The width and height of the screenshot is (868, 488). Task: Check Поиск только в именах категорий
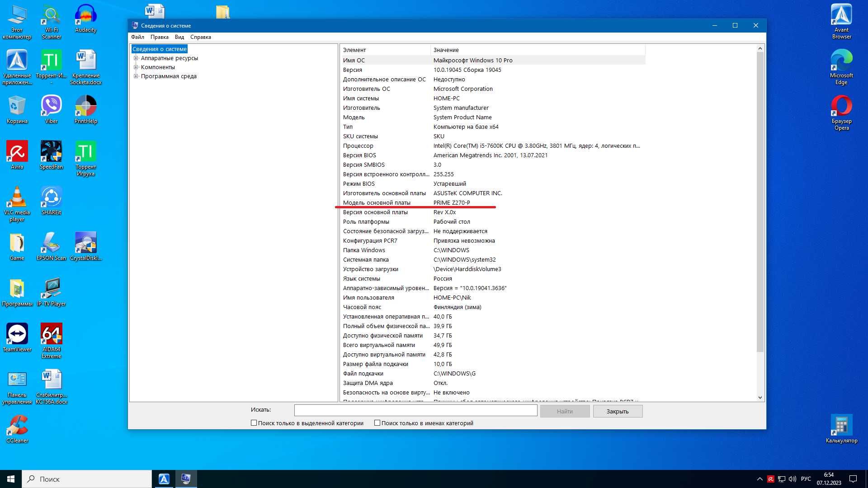(x=377, y=423)
